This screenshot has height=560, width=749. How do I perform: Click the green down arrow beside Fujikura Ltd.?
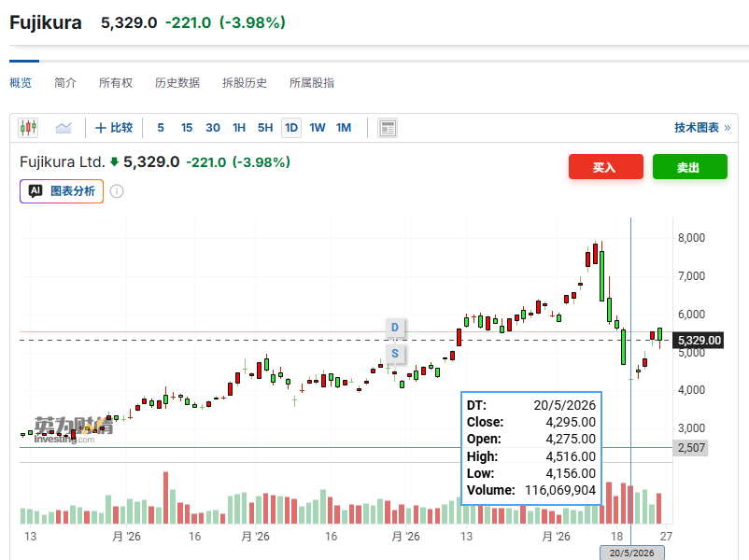point(114,161)
